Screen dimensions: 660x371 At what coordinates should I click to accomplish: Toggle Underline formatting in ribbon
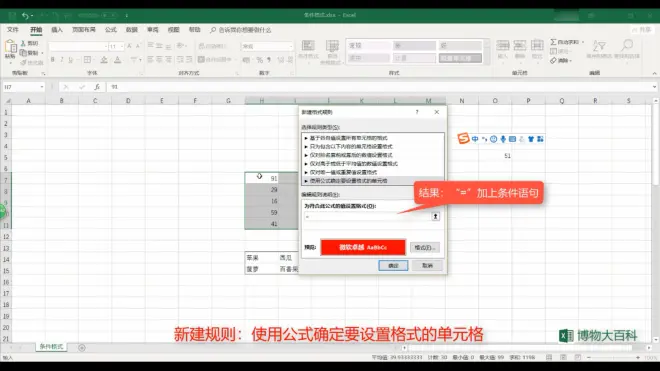[x=71, y=60]
